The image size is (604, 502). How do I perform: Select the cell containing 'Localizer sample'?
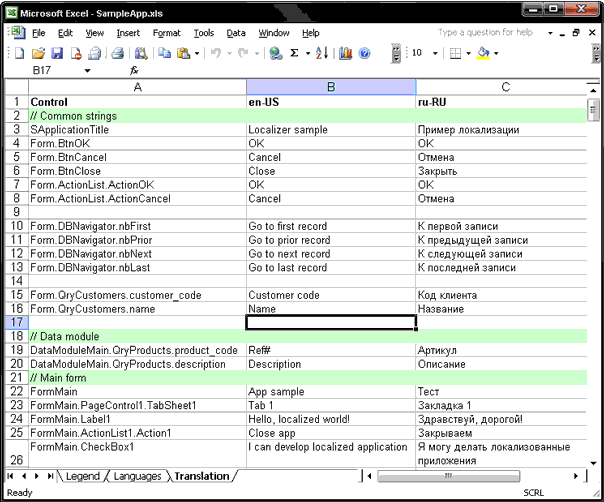[x=331, y=130]
